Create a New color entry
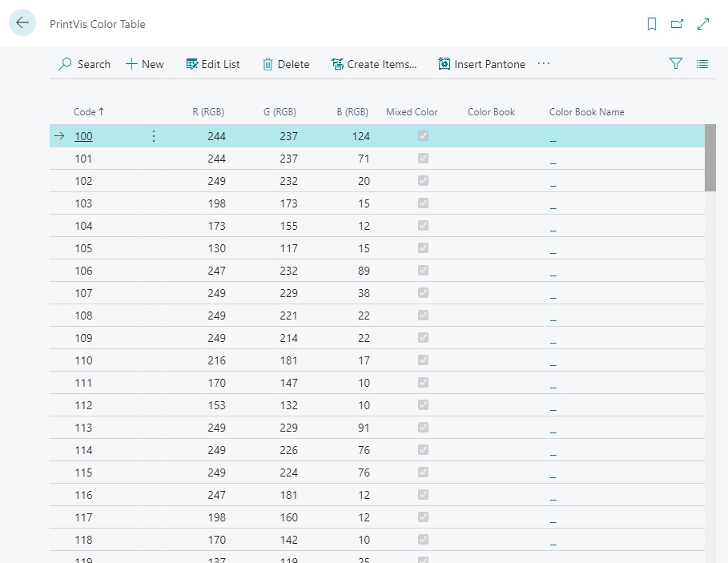728x563 pixels. [144, 64]
